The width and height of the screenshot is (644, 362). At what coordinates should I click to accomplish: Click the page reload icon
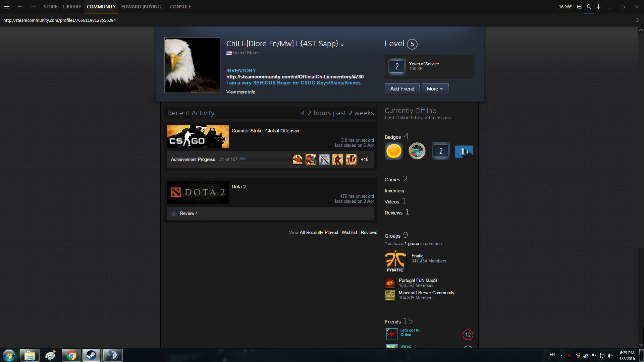tap(637, 20)
